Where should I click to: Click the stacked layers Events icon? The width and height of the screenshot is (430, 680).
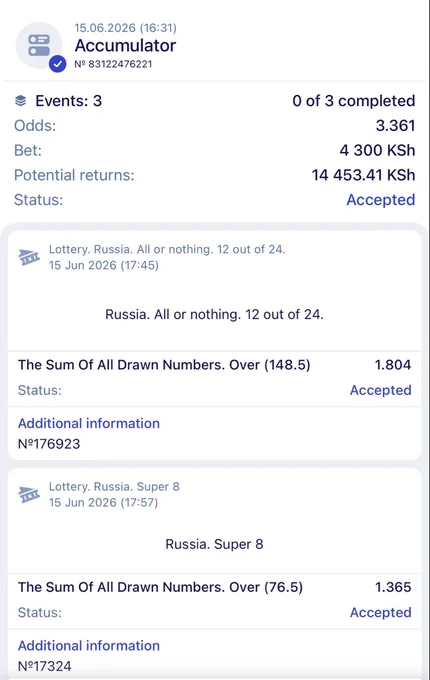point(20,101)
